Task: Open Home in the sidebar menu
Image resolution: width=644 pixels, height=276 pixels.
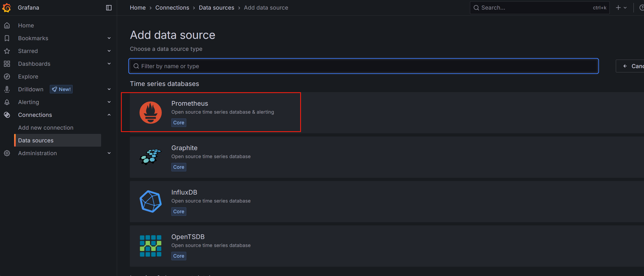Action: click(26, 26)
